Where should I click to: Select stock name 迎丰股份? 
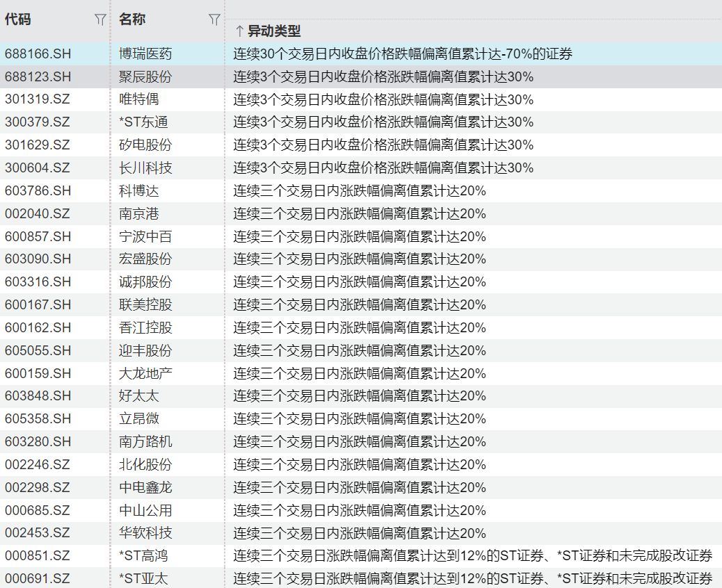145,350
